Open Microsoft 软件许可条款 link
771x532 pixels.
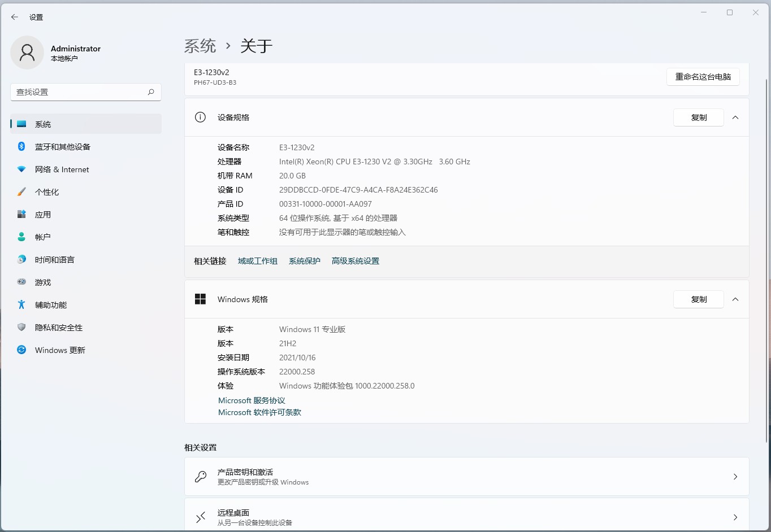259,412
